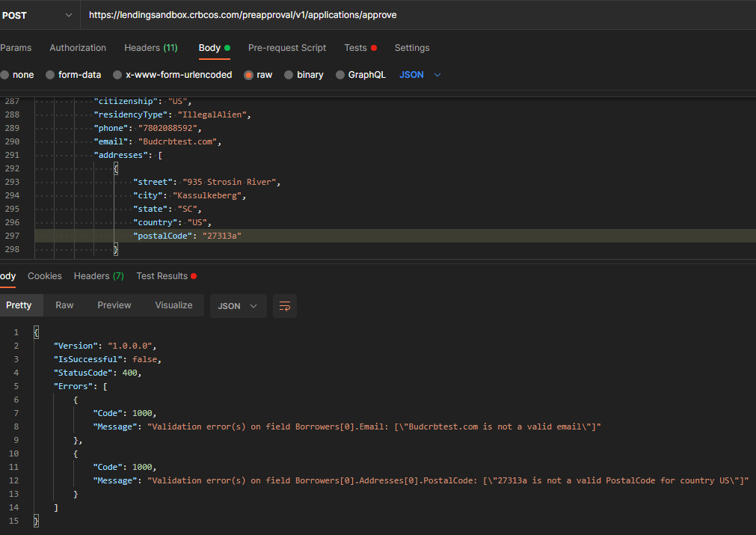Open the Test Results response tab
Viewport: 756px width, 535px height.
tap(162, 276)
